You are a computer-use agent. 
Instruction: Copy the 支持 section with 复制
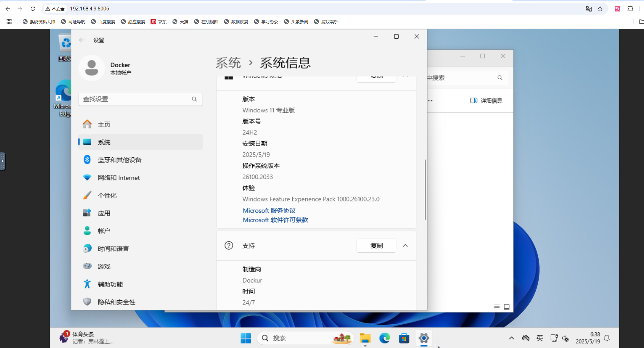tap(376, 246)
